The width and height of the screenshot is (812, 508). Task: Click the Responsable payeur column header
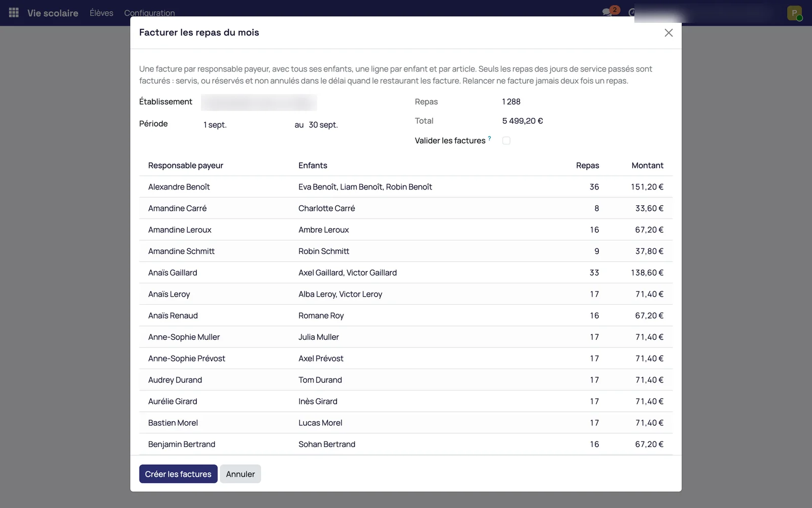(x=186, y=166)
